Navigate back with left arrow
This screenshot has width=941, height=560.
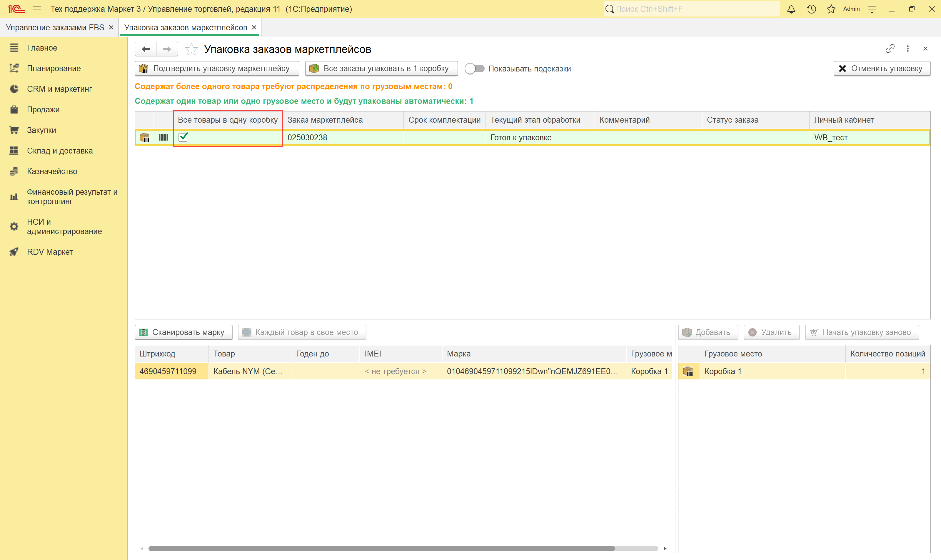(x=146, y=49)
